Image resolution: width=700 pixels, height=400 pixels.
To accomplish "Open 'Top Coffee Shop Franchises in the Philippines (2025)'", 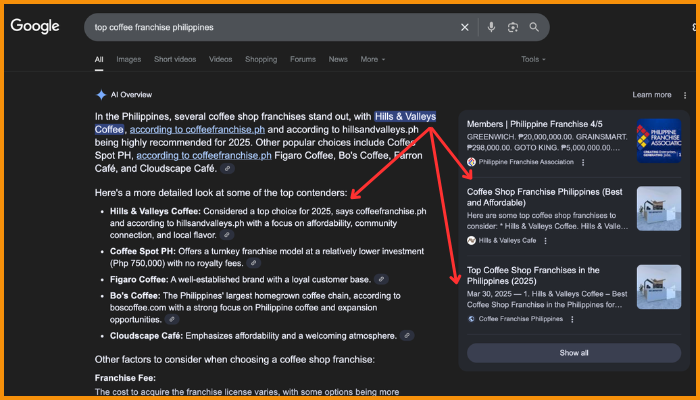I will 533,276.
